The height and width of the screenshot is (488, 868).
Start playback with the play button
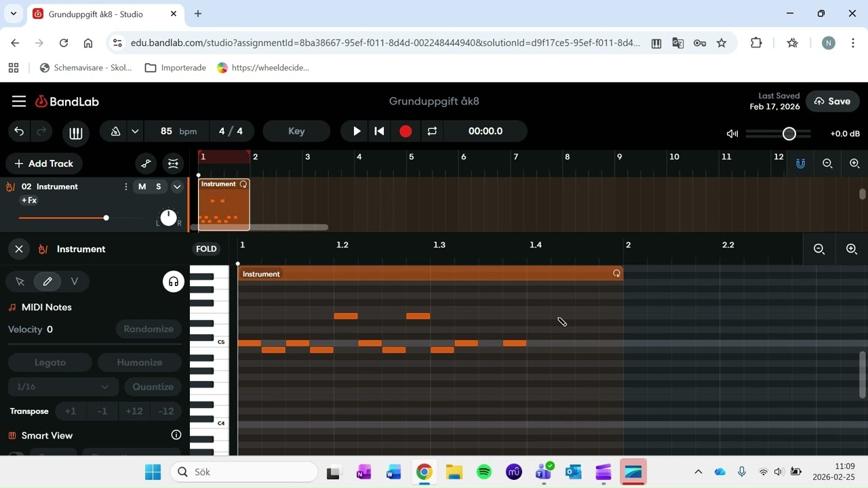coord(357,131)
